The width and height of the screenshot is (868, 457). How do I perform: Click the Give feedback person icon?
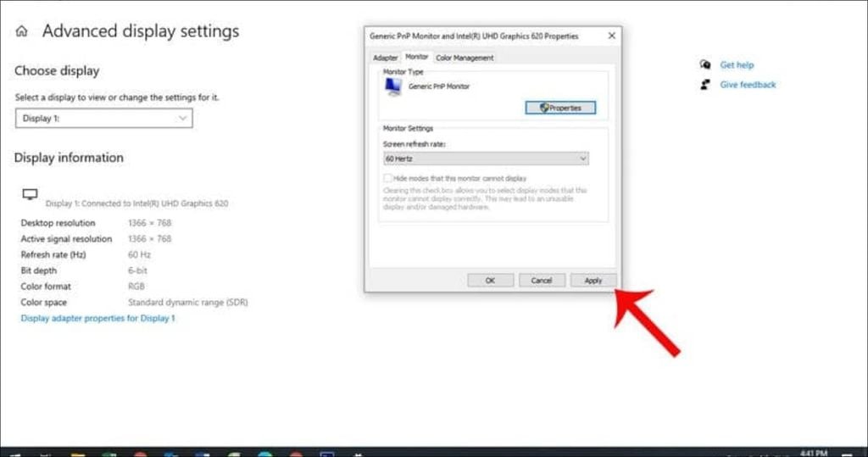pyautogui.click(x=704, y=85)
